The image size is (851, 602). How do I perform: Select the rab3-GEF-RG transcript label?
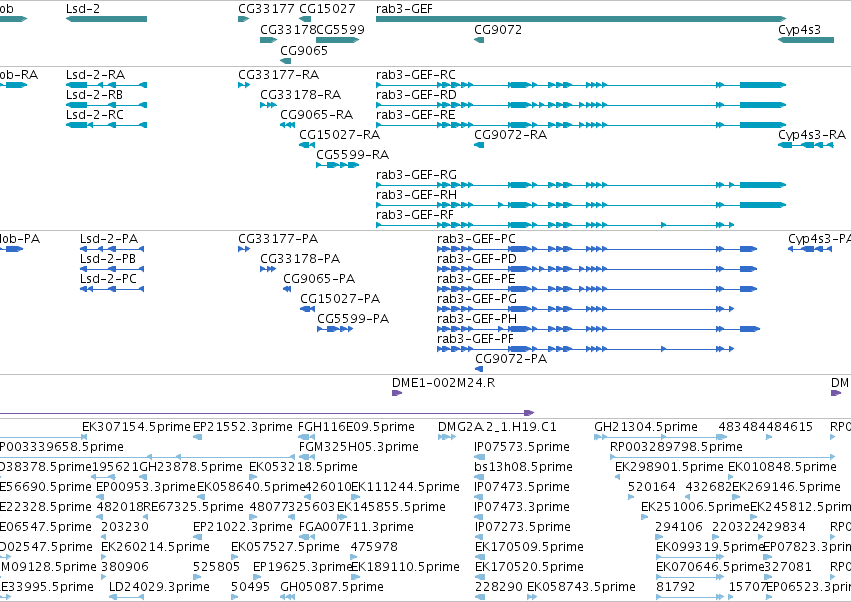coord(416,174)
